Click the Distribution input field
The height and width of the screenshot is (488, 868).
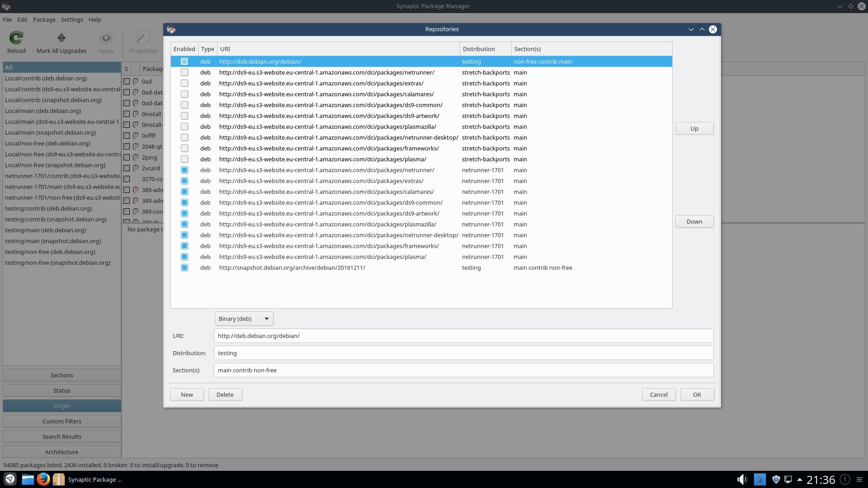tap(463, 353)
